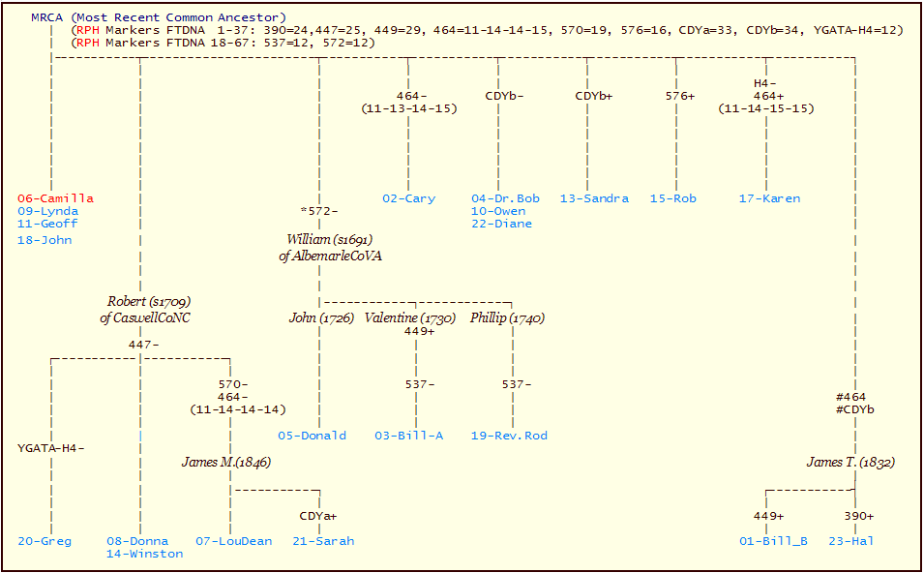The image size is (924, 573).
Task: Click the 20-Greg entry
Action: tap(45, 541)
